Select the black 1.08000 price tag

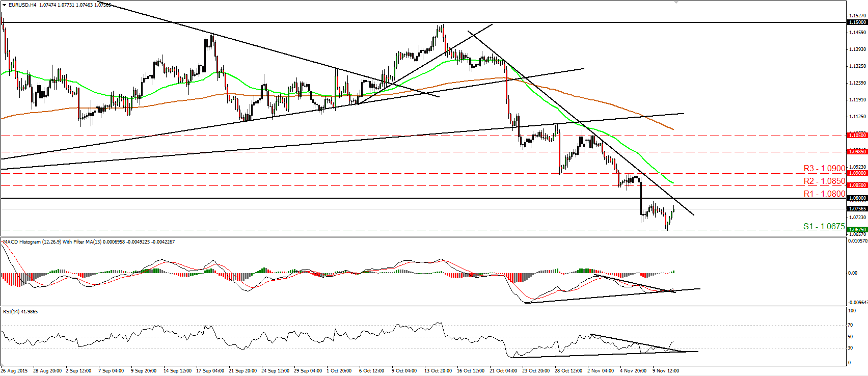pyautogui.click(x=857, y=198)
